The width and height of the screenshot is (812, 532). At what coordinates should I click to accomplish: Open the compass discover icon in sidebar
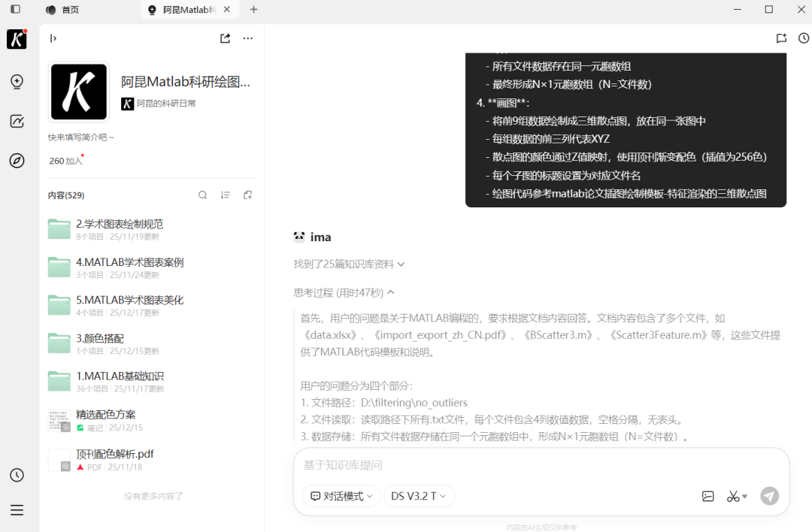click(17, 161)
